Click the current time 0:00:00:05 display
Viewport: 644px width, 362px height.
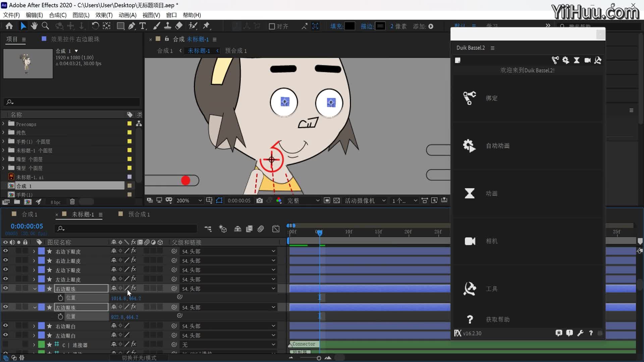[x=27, y=226]
